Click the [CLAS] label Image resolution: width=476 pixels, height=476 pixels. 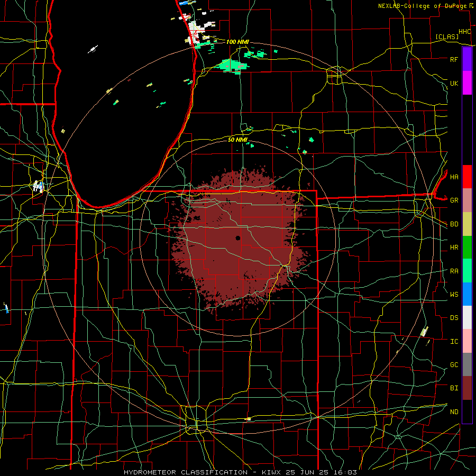447,36
